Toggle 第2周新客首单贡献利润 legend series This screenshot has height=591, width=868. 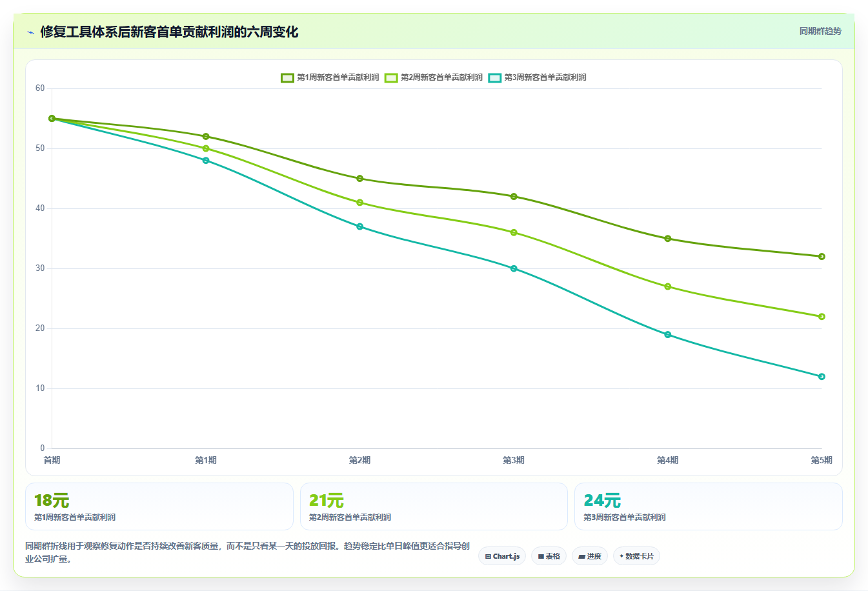coord(434,77)
